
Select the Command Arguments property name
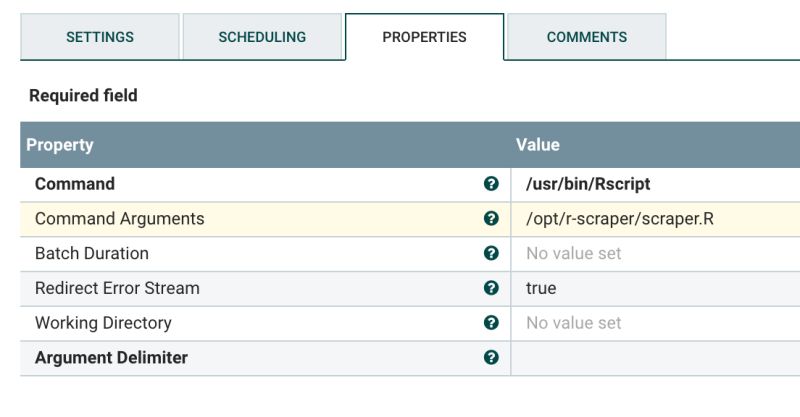click(x=119, y=219)
